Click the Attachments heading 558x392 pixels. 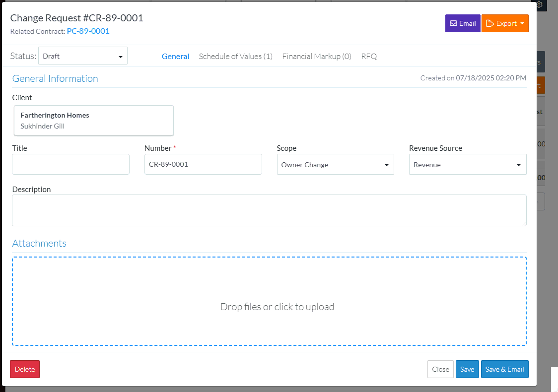pyautogui.click(x=39, y=243)
